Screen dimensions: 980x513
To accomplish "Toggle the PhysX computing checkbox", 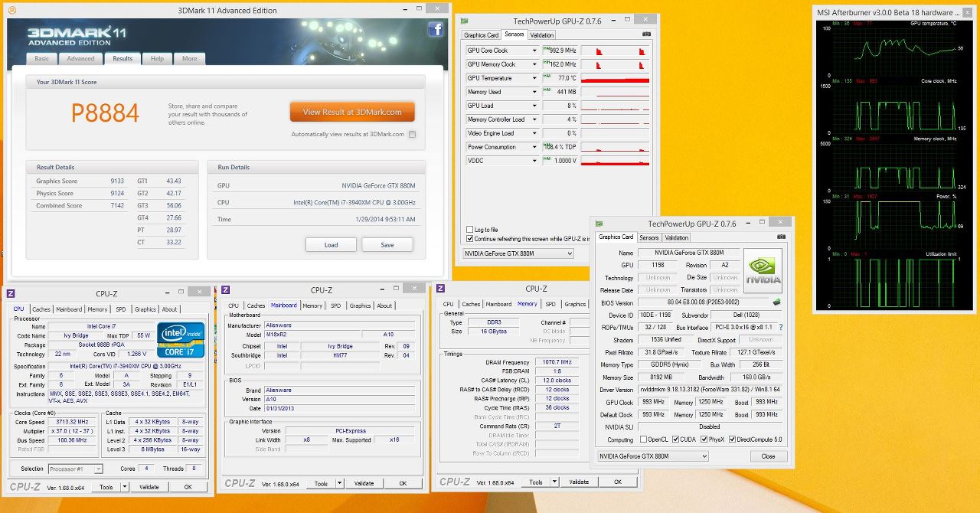I will point(704,439).
